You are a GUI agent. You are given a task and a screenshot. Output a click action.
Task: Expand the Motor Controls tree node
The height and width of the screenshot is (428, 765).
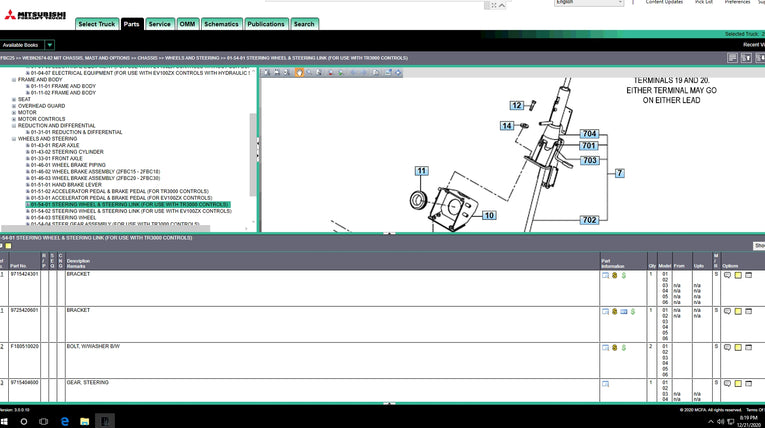click(x=14, y=119)
